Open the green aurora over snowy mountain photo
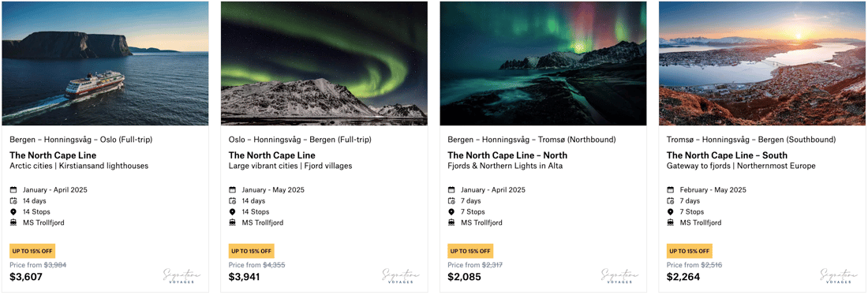 pos(324,63)
